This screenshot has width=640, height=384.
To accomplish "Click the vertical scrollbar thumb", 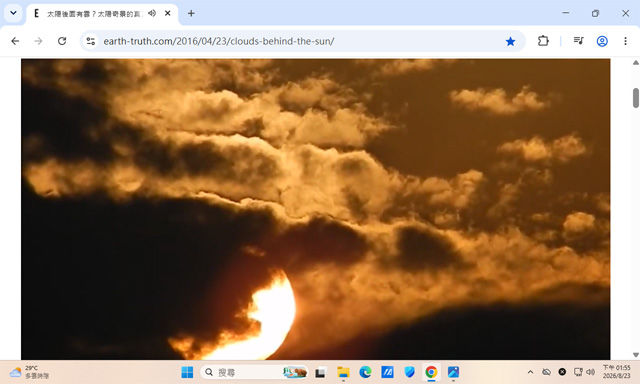I will 636,98.
